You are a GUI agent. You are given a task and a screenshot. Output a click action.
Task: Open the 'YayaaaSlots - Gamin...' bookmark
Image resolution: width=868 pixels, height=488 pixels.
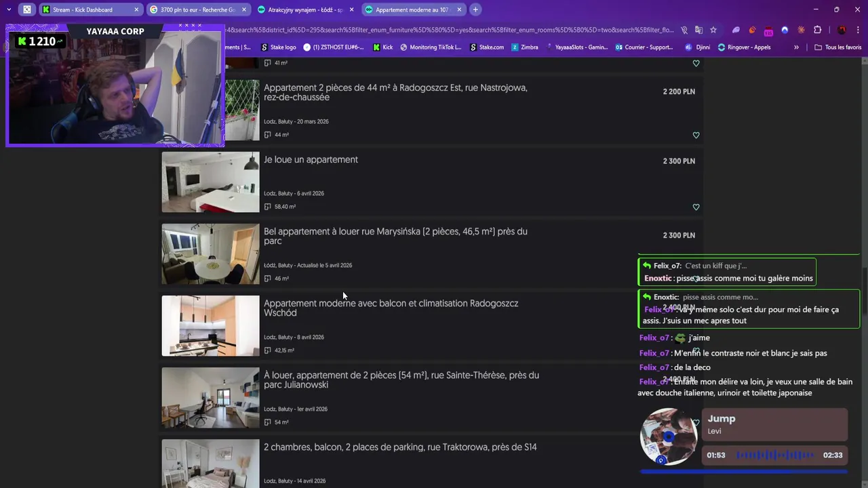(576, 47)
